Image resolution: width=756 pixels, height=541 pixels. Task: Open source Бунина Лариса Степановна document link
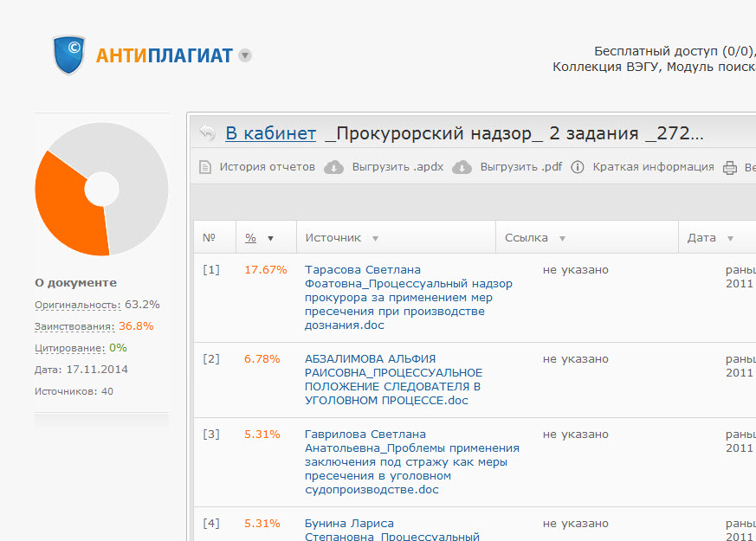point(392,530)
